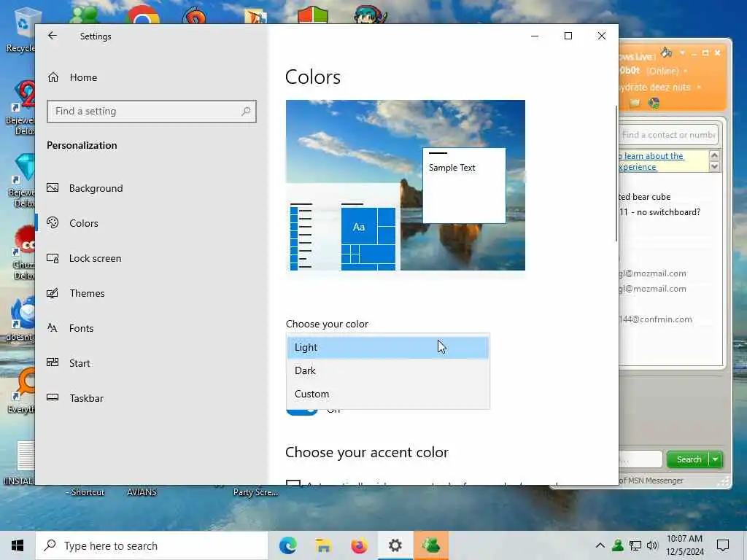Open the paintbrush color scheme icon in Messenger

point(667,52)
